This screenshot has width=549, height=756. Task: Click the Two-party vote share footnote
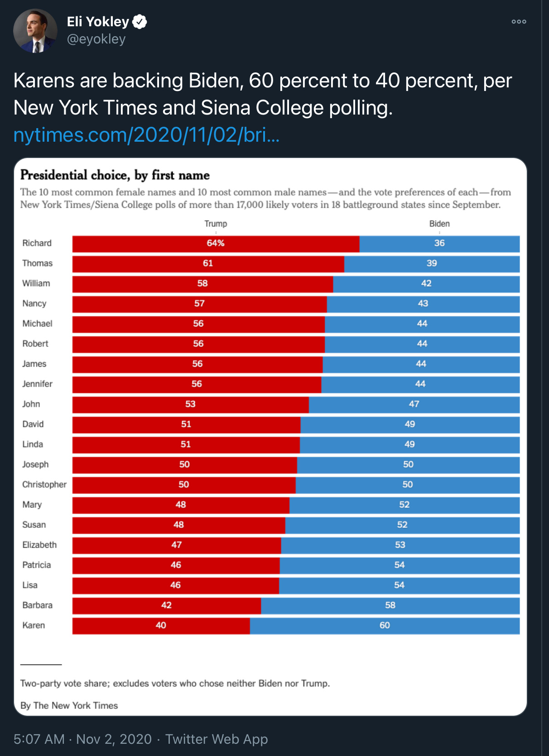click(175, 683)
